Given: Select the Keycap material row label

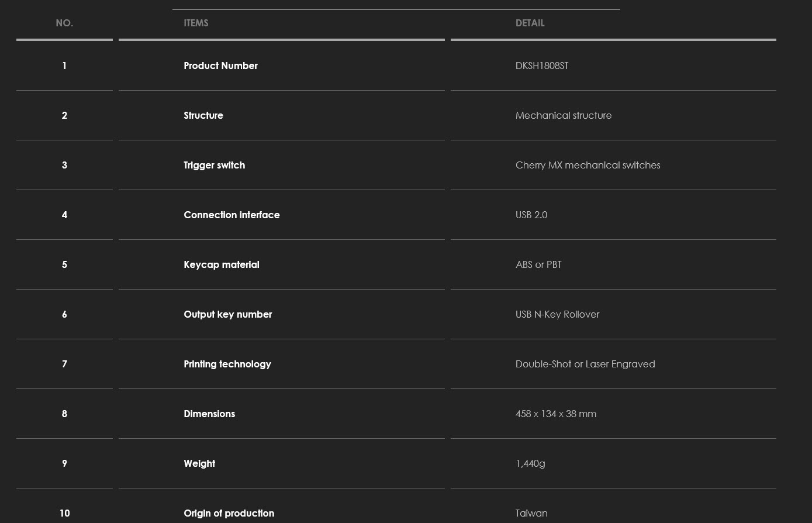Looking at the screenshot, I should 221,264.
